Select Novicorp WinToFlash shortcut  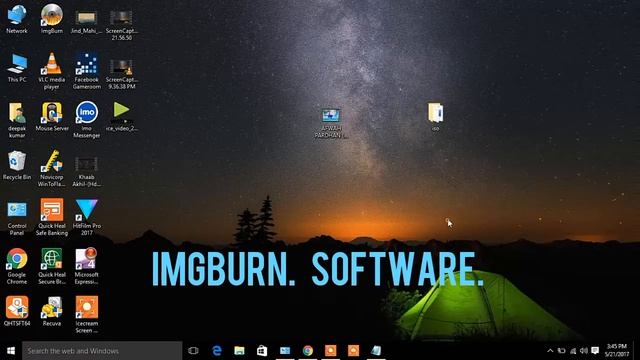point(52,168)
